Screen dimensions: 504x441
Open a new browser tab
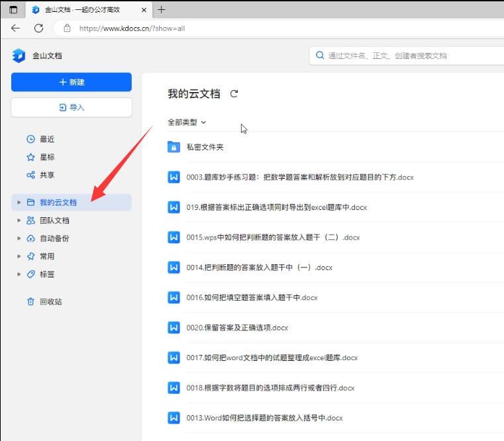click(162, 10)
